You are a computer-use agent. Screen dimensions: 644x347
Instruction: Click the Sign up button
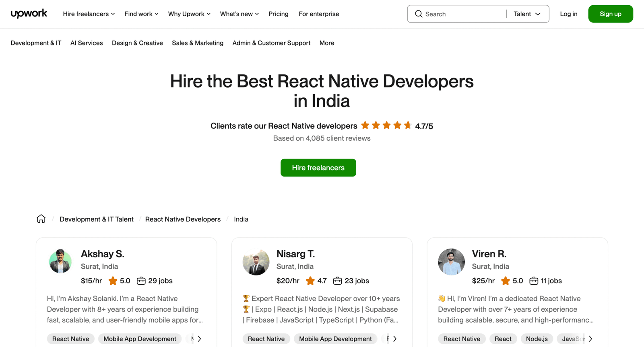point(611,14)
